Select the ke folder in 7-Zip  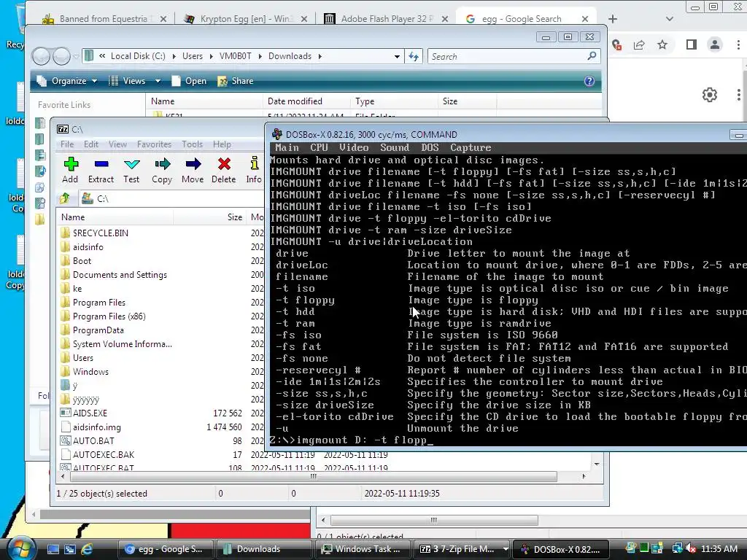click(71, 288)
